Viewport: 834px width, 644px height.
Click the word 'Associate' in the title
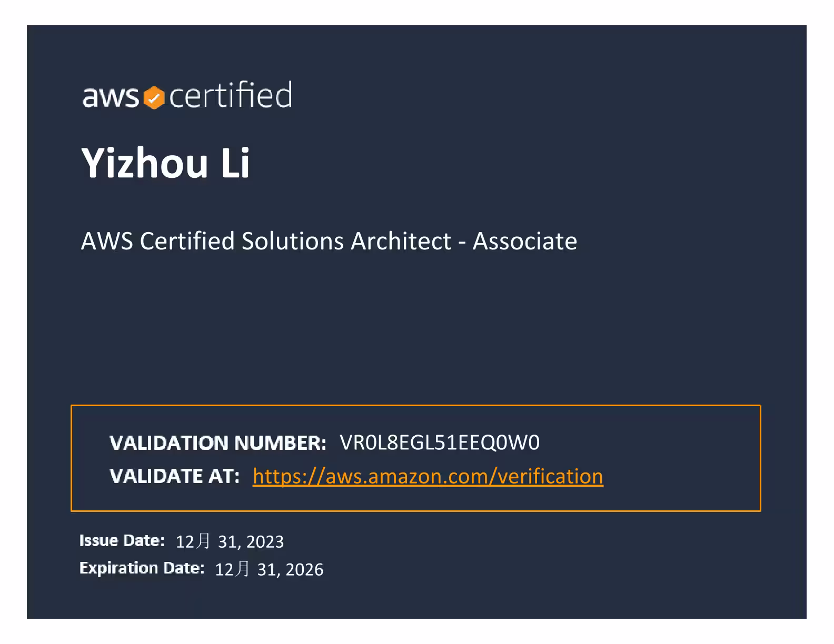click(x=524, y=241)
